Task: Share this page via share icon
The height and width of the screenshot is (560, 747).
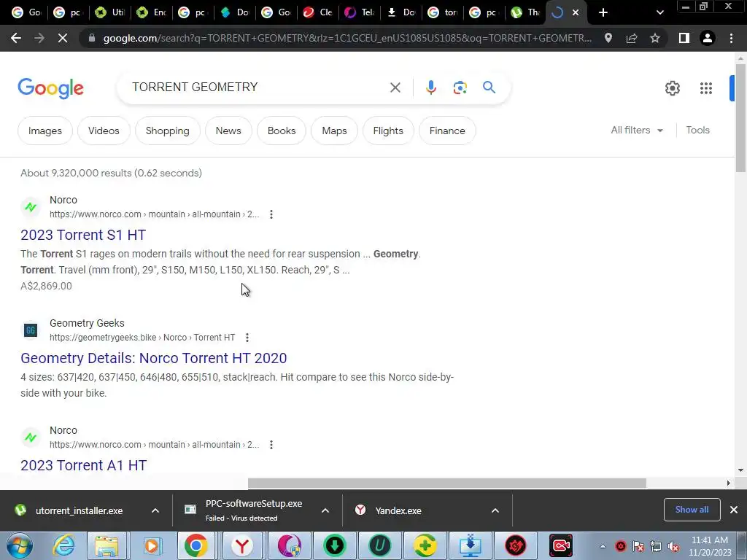Action: coord(632,38)
